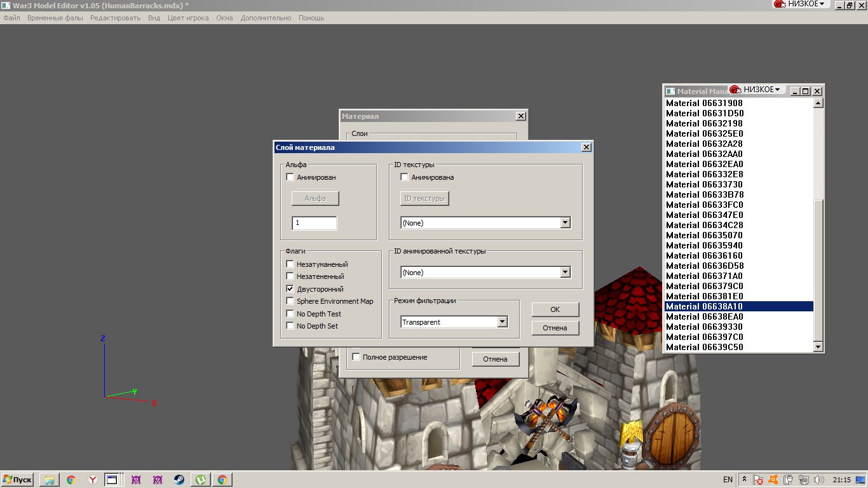Select Material 06632198 in the list
The width and height of the screenshot is (868, 488).
click(739, 123)
